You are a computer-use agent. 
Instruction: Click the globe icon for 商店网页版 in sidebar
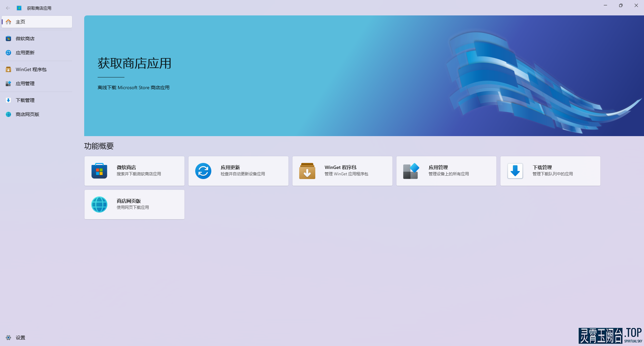[x=8, y=114]
